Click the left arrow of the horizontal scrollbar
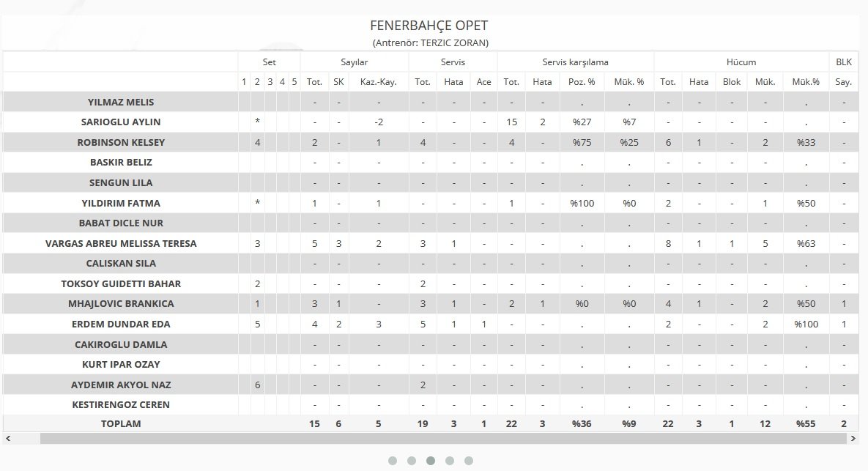This screenshot has height=471, width=868. [7, 438]
